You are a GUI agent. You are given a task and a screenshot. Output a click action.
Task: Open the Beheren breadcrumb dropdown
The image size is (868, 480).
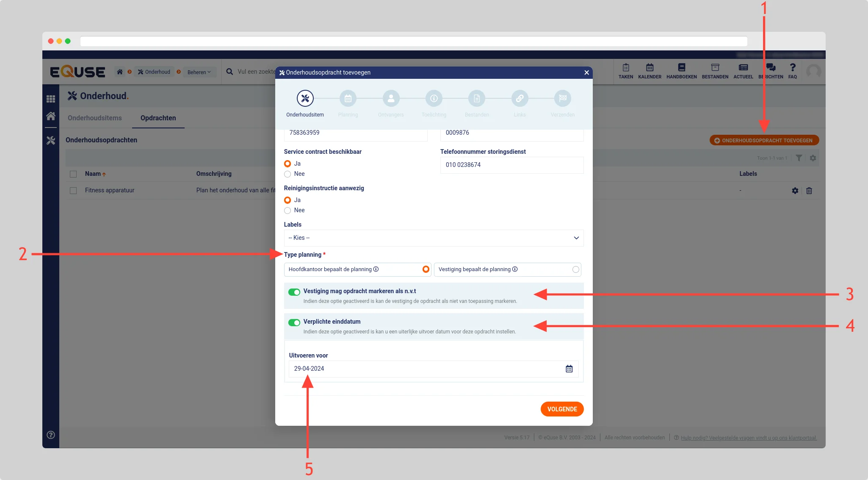(x=199, y=72)
